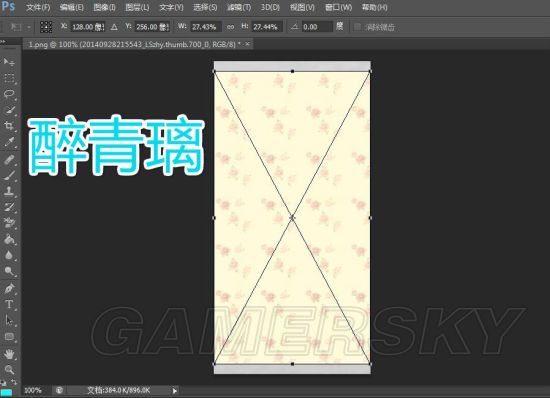This screenshot has height=398, width=550.
Task: Click the foreground cyan color swatch
Action: point(6,392)
